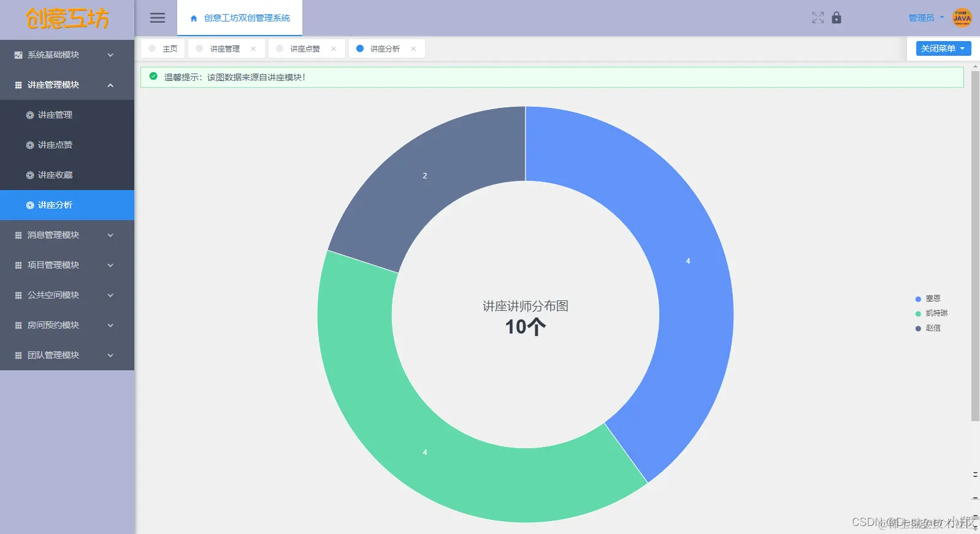This screenshot has height=534, width=980.
Task: Collapse the 讲座管理模块 menu
Action: tap(67, 85)
